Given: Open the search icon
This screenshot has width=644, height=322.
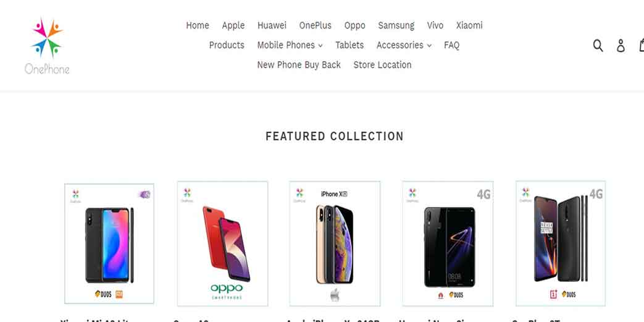Looking at the screenshot, I should click(598, 45).
